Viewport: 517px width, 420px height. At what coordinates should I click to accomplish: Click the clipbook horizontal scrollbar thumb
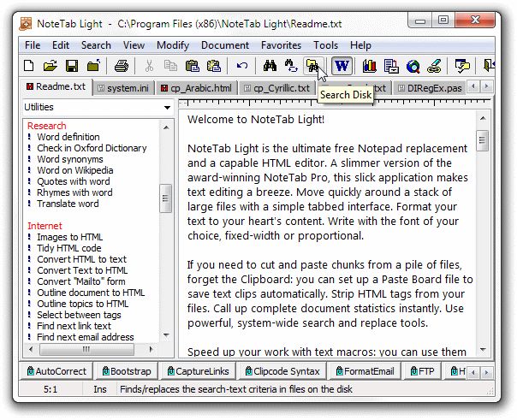pos(86,349)
